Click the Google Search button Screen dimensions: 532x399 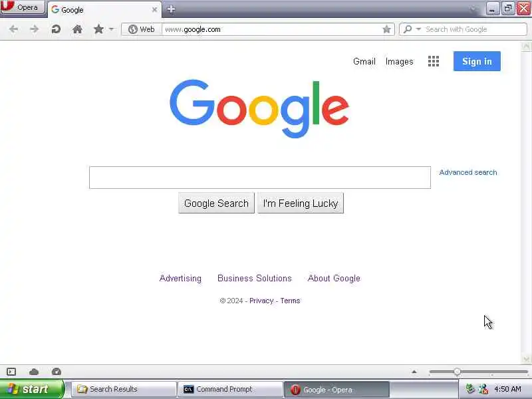(217, 203)
